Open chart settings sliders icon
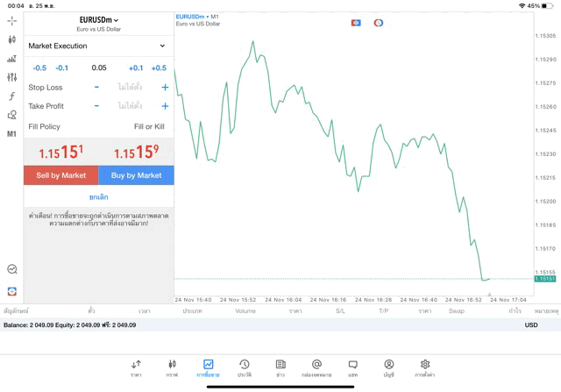This screenshot has height=392, width=561. [x=12, y=77]
